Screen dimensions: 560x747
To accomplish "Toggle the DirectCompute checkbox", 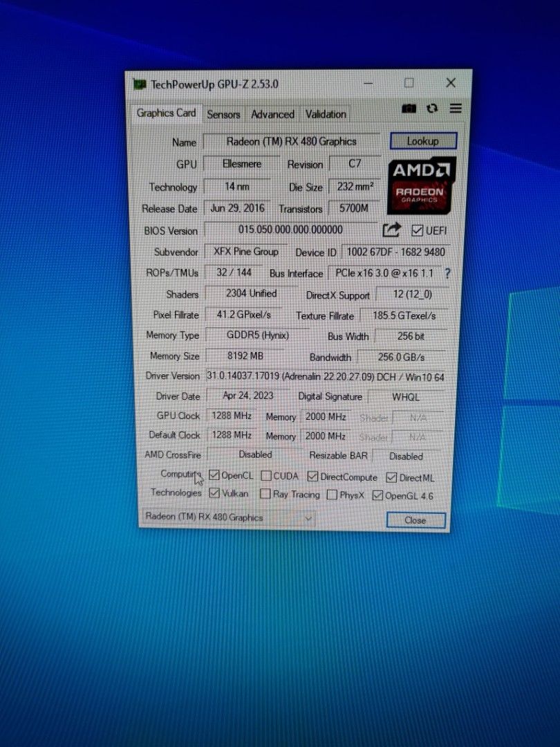I will pos(312,477).
